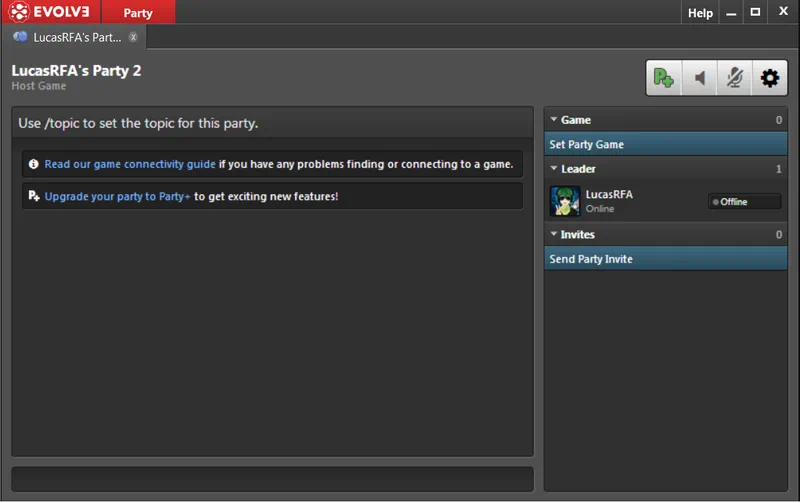The height and width of the screenshot is (503, 800).
Task: Close the LucasRFA's Party tab
Action: pyautogui.click(x=133, y=37)
